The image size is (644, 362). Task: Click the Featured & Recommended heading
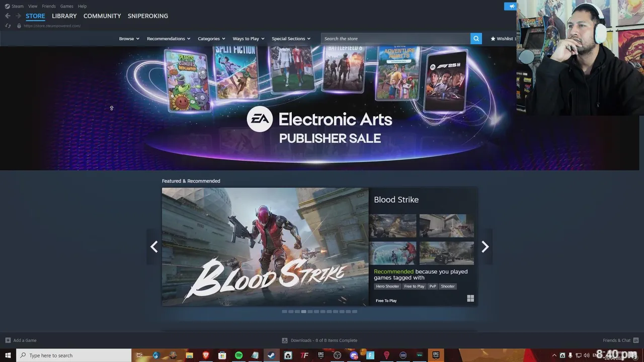point(191,181)
